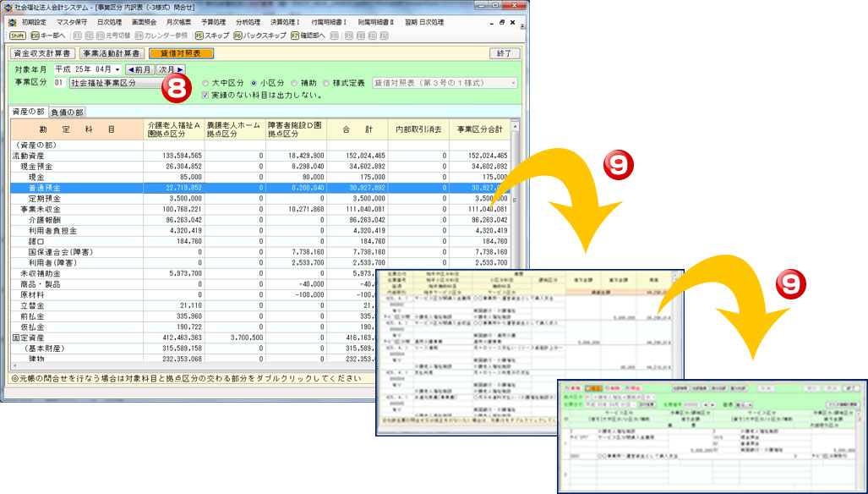The width and height of the screenshot is (868, 494).
Task: Click the Shift key indicator in toolbar
Action: 18,36
